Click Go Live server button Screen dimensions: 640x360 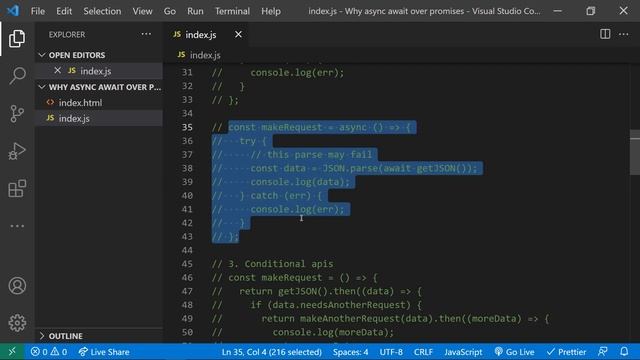pos(514,351)
